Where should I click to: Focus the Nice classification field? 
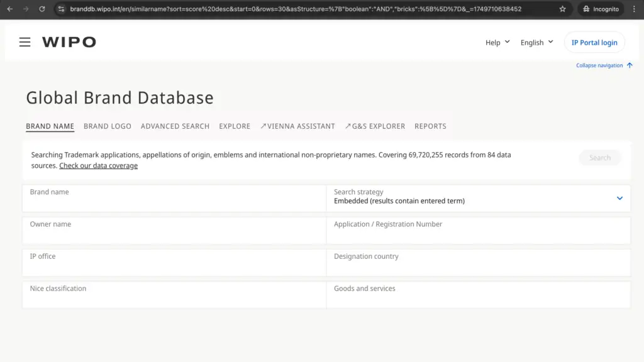coord(174,295)
